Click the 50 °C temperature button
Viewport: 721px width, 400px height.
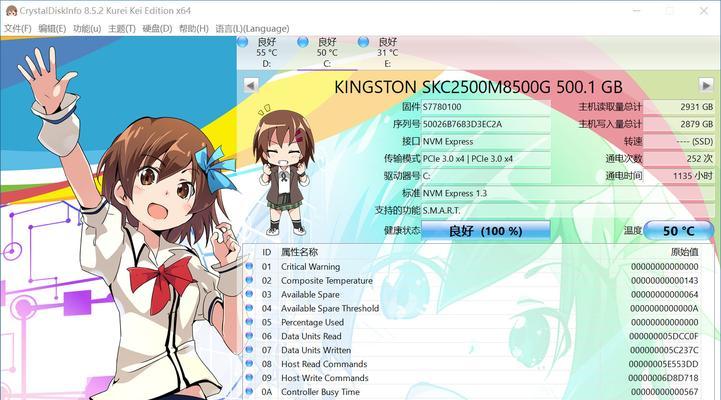coord(679,230)
